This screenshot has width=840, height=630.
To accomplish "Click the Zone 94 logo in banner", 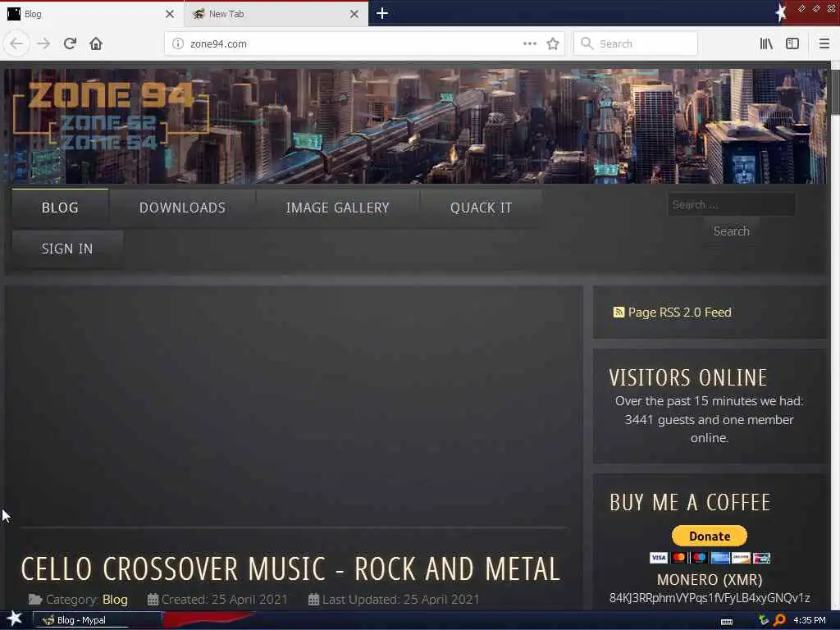I will coord(111,115).
